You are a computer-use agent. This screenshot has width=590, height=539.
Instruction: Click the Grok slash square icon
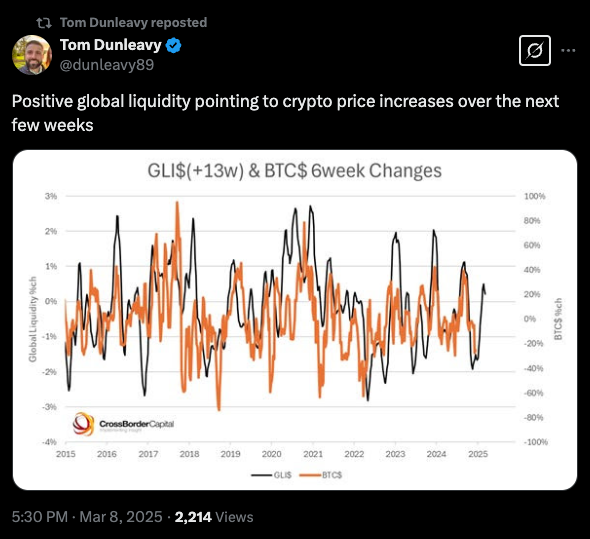[x=535, y=50]
